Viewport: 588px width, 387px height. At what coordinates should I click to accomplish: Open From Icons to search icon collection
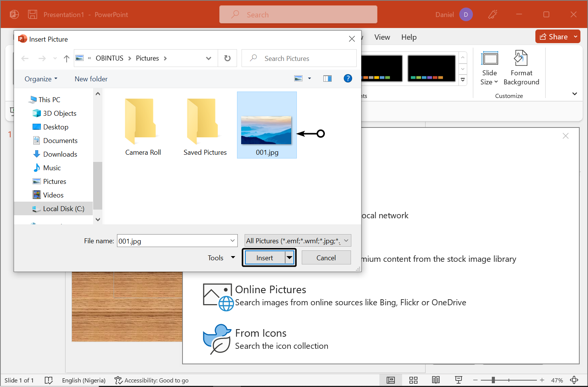click(x=260, y=333)
